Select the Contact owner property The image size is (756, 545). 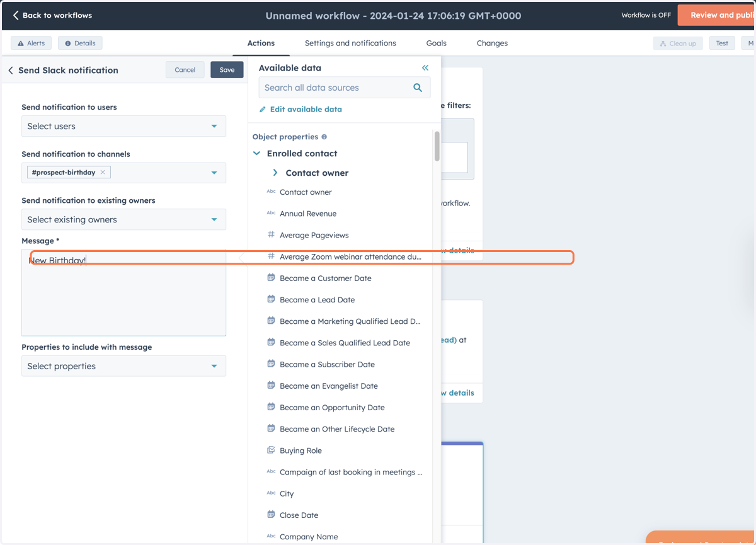tap(306, 192)
